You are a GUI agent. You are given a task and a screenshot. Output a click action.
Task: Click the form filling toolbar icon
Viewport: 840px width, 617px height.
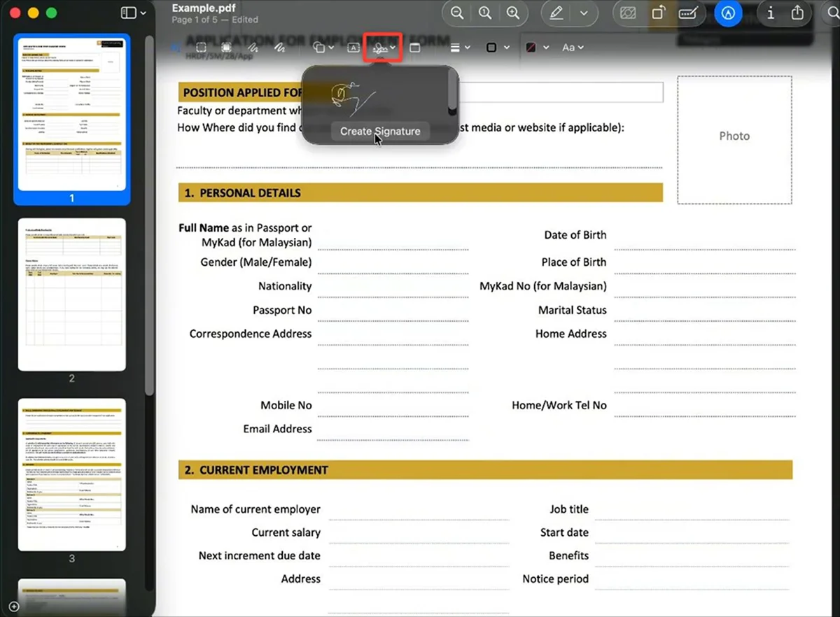coord(689,13)
